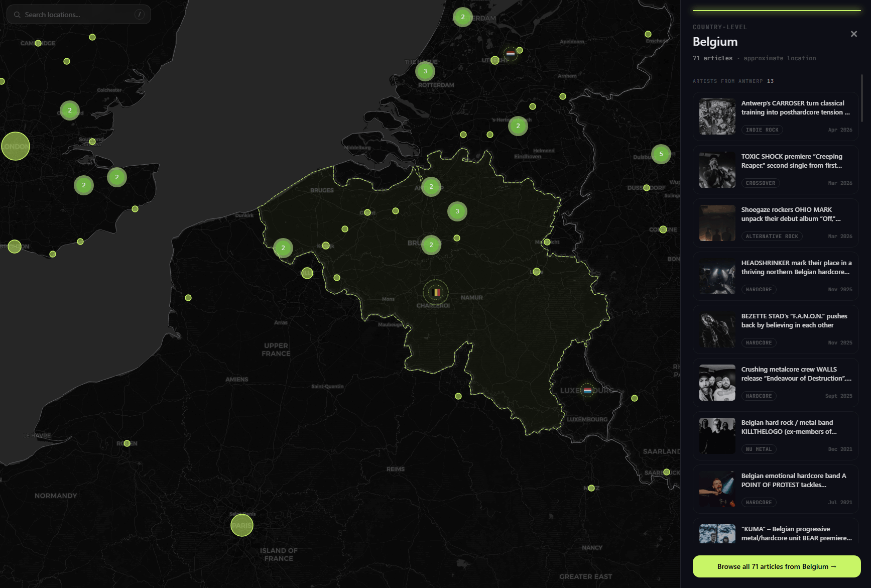Click the OHIO MARK article thumbnail
Screen dimensions: 871x588
pos(717,223)
